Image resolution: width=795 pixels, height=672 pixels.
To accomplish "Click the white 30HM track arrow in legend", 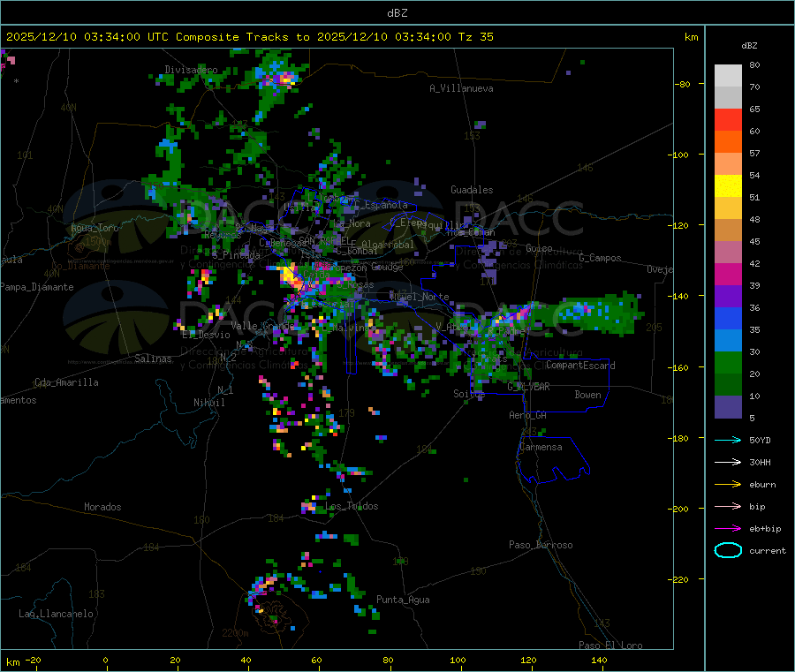I will tap(728, 462).
